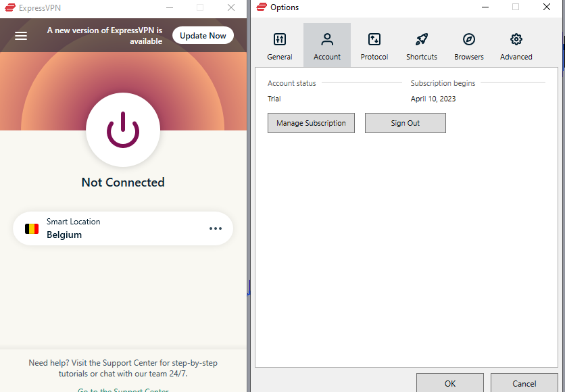Go to the Browsers tab

click(x=469, y=45)
